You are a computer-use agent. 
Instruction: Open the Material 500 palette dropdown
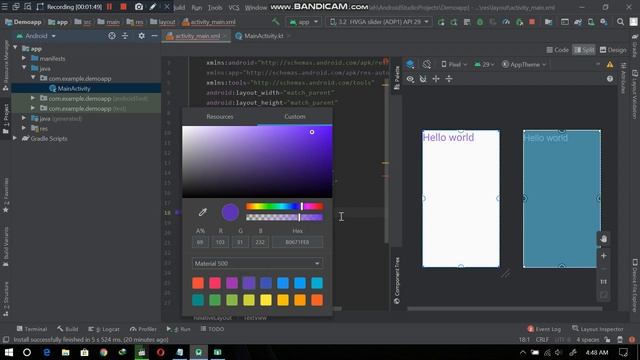(x=257, y=264)
